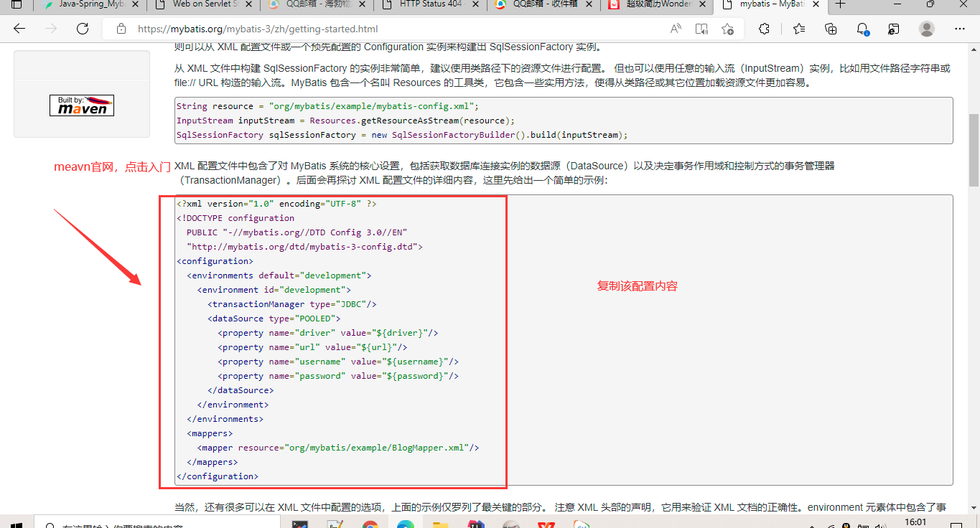Screen dimensions: 980x528
Task: Open the user profile avatar
Action: (927, 29)
